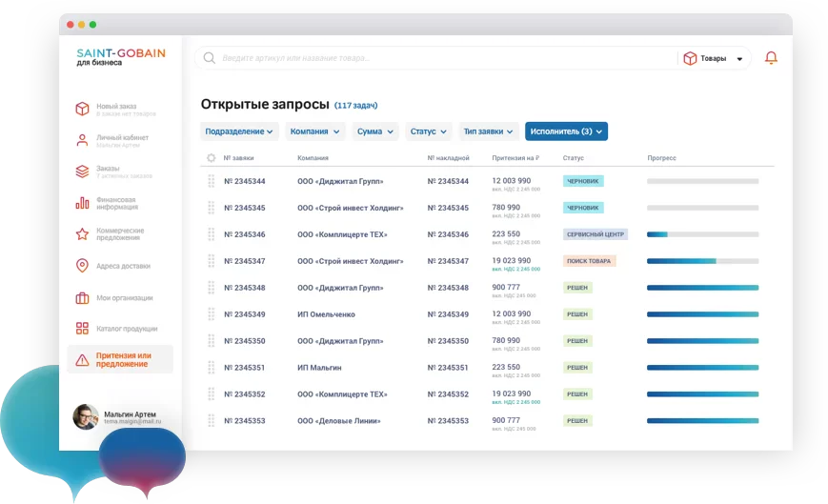
Task: Open the Товары search category dropdown
Action: pos(714,58)
